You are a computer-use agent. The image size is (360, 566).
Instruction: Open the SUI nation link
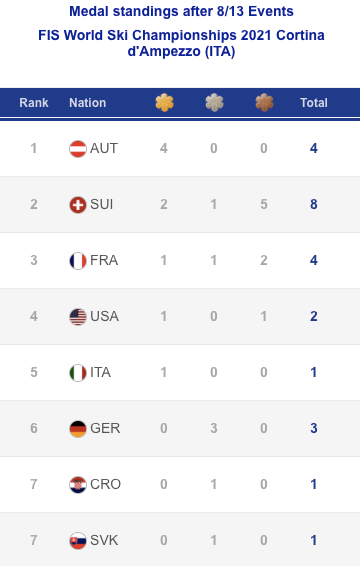tap(101, 204)
